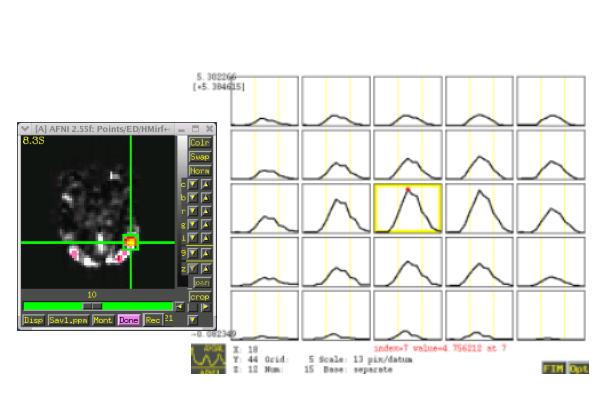The image size is (600, 400).
Task: Click the pink Done button
Action: click(129, 320)
